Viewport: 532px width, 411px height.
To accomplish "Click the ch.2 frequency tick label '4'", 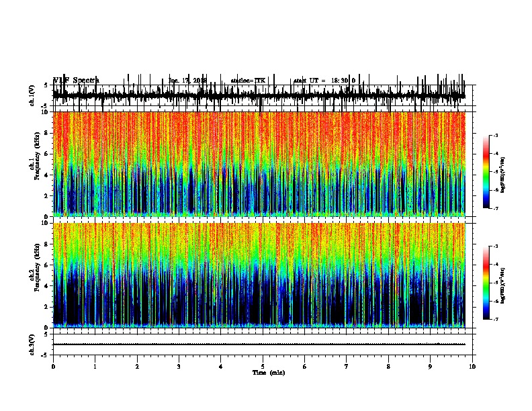I will [x=46, y=286].
